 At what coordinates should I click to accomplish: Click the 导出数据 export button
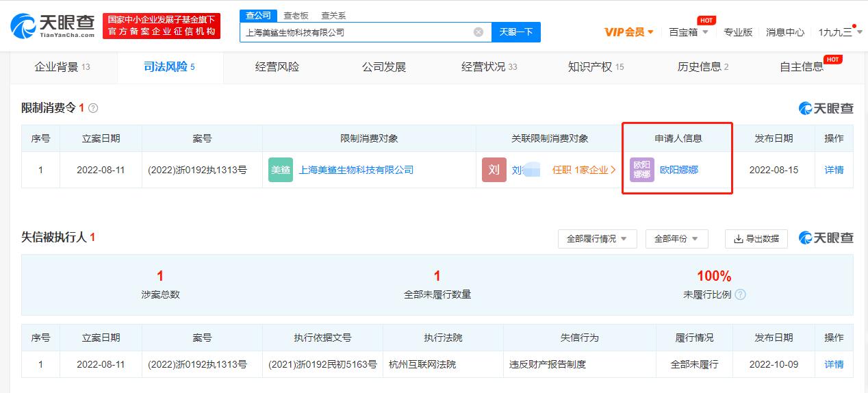[756, 239]
